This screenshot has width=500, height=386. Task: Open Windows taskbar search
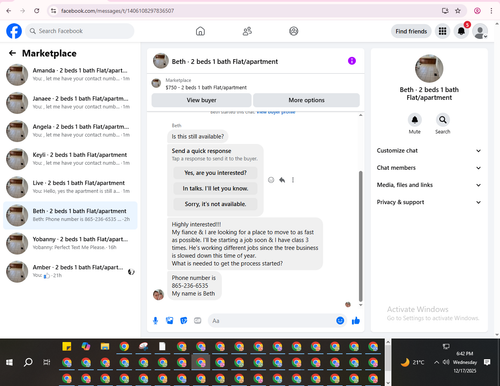coord(28,362)
